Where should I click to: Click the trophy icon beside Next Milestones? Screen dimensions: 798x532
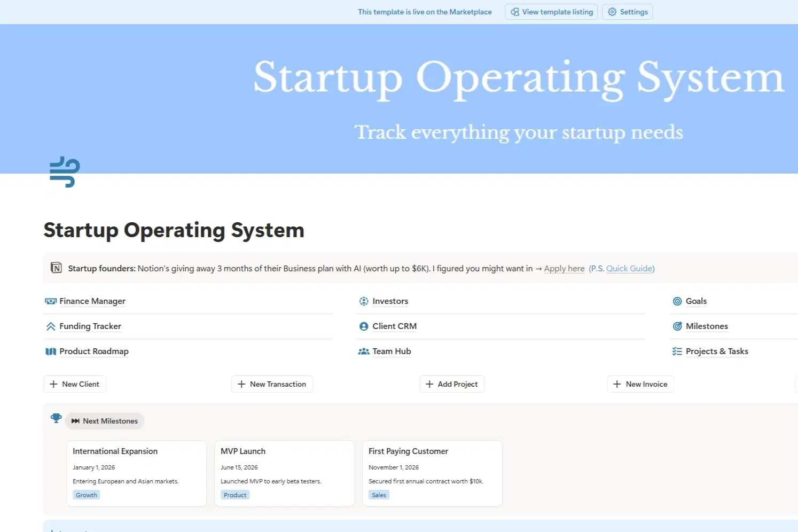tap(56, 418)
